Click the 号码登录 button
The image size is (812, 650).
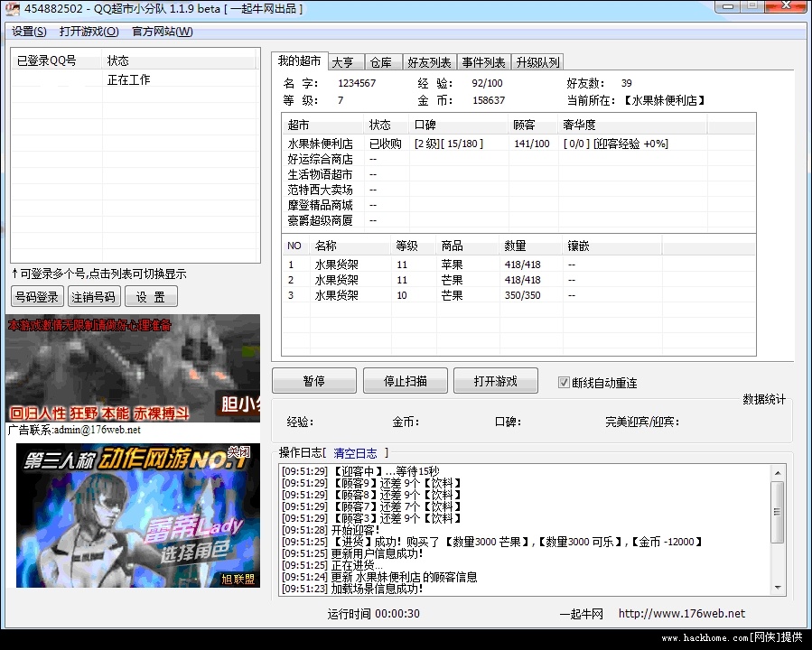[37, 296]
